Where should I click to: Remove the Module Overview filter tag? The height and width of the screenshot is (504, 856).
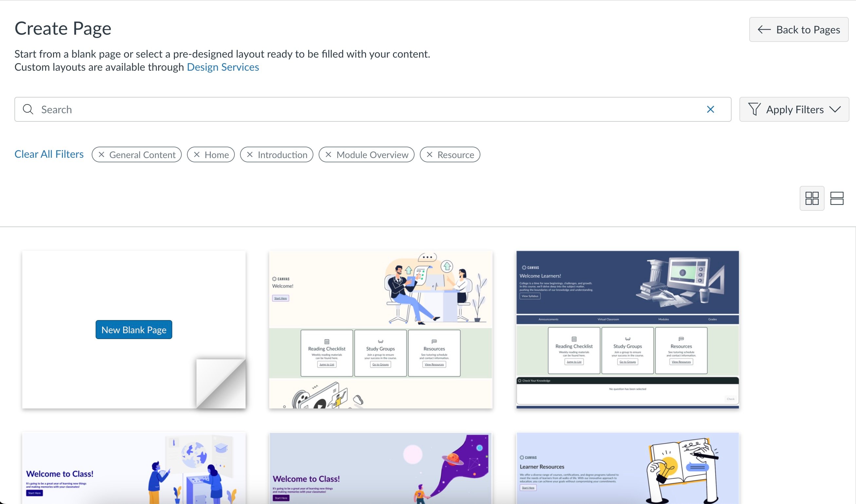point(328,154)
